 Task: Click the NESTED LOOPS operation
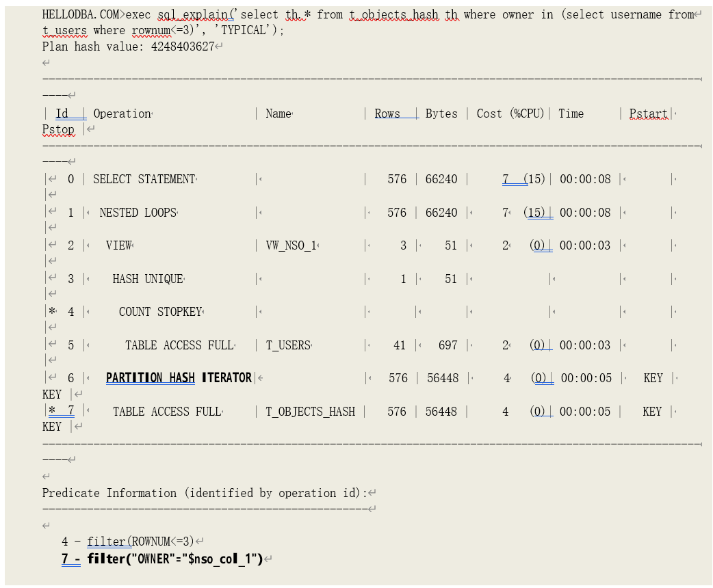pyautogui.click(x=138, y=213)
